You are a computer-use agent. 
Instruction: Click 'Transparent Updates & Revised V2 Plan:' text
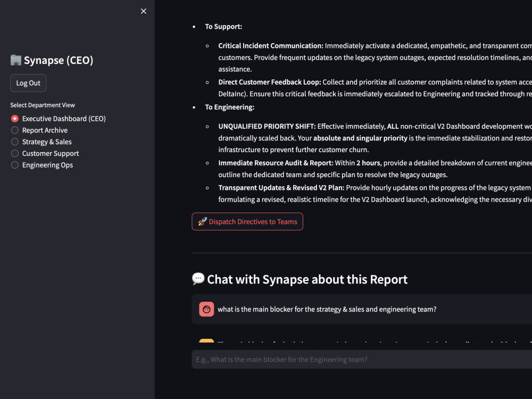(281, 188)
